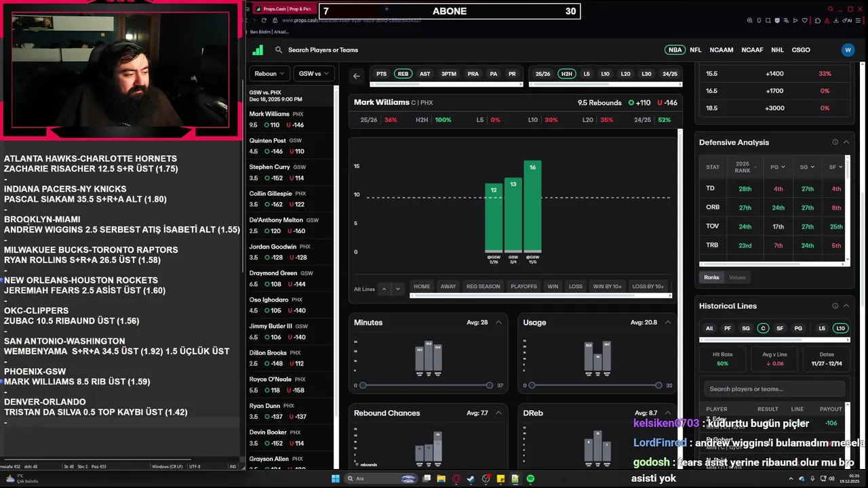Collapse the Rebound Chances chart
Image resolution: width=868 pixels, height=488 pixels.
pyautogui.click(x=498, y=413)
